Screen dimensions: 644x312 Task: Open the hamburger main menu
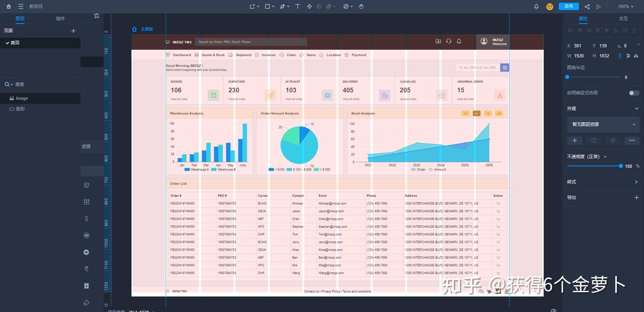click(x=21, y=6)
